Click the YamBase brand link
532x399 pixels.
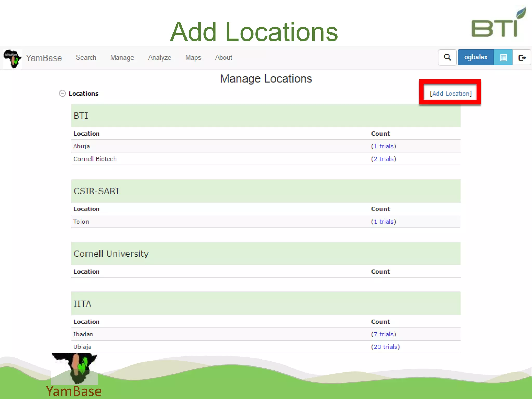coord(44,58)
